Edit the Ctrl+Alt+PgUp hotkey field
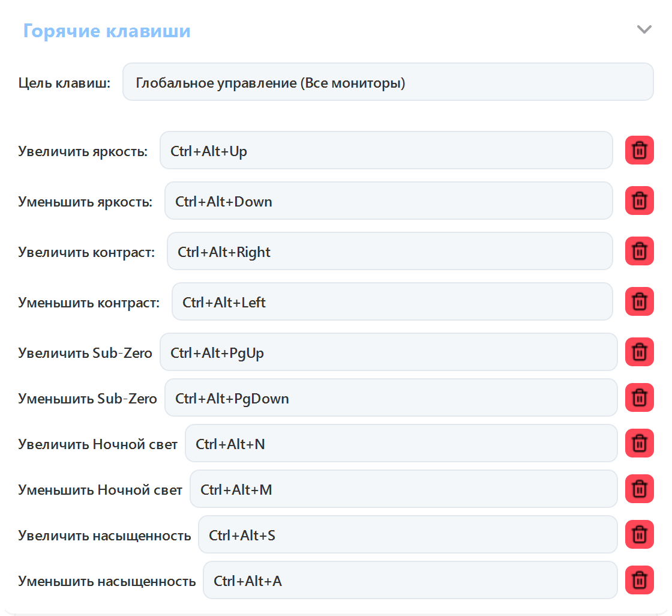 click(389, 352)
